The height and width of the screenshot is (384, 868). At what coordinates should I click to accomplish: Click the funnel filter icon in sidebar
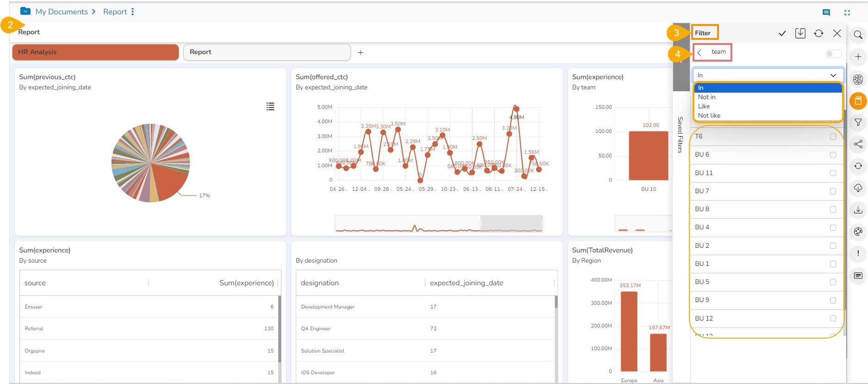pyautogui.click(x=858, y=122)
